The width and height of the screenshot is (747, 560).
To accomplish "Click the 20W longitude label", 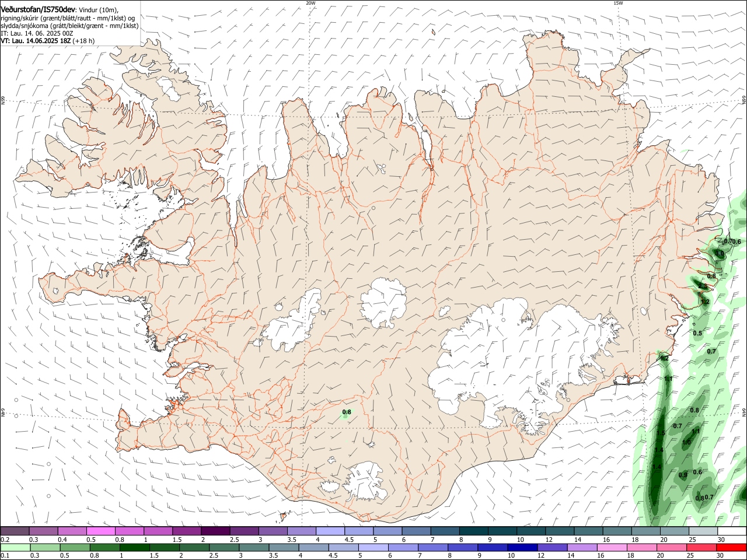I will [x=310, y=3].
